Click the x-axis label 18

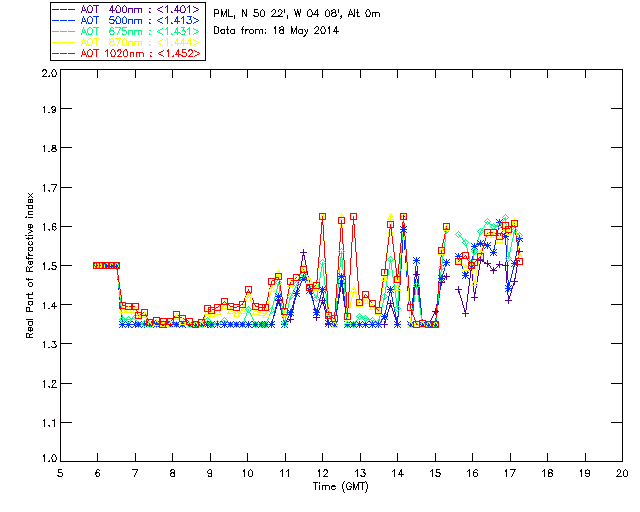(x=547, y=473)
